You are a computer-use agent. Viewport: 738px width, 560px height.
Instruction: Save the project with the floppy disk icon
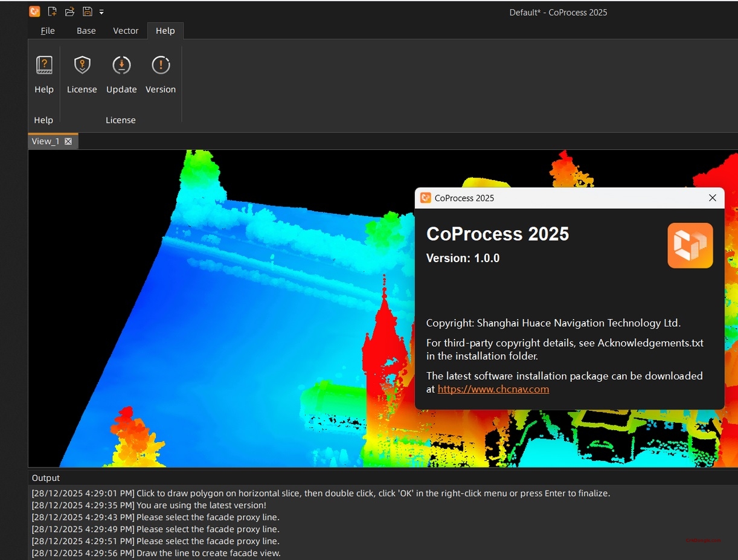pos(88,11)
